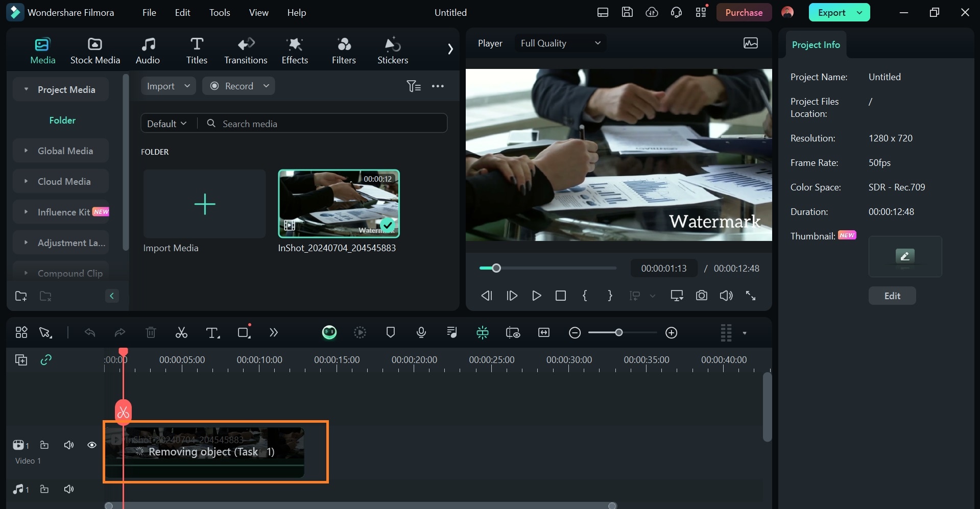
Task: Open the Titles panel
Action: point(197,51)
